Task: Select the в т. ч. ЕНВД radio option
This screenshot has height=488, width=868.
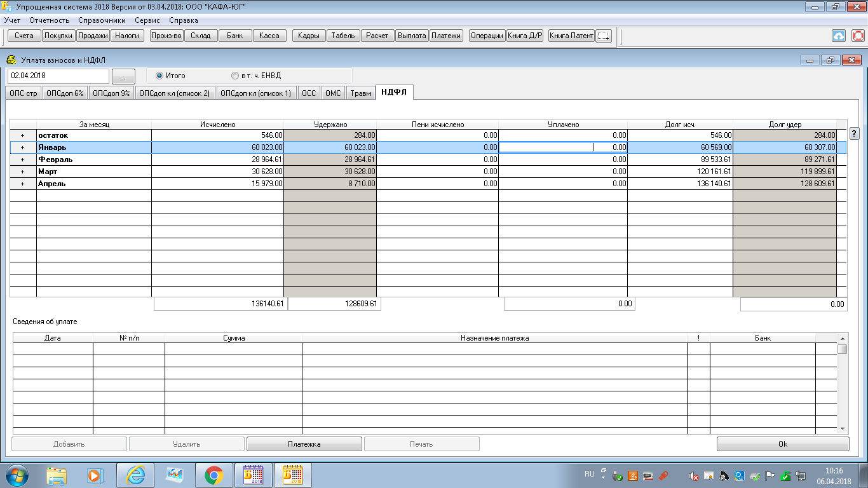Action: click(x=235, y=76)
